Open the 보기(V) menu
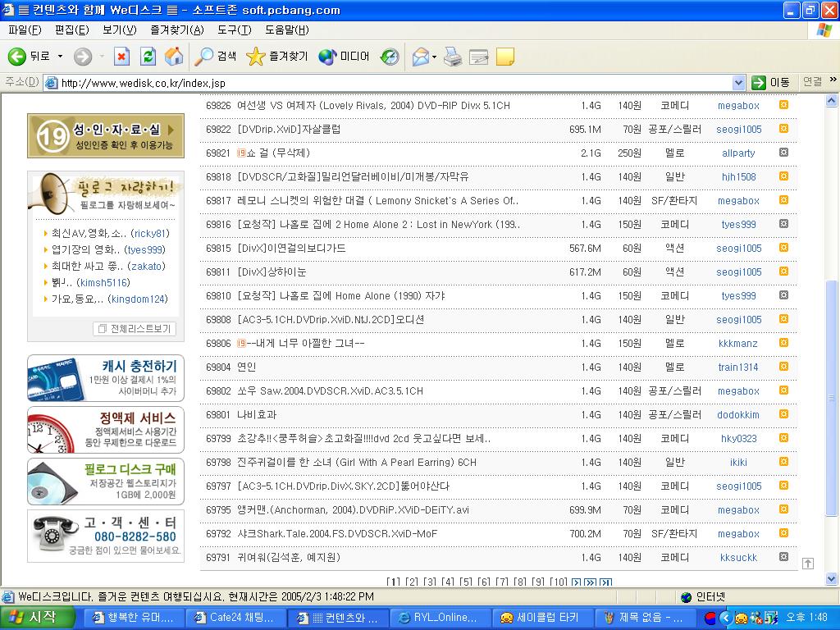 click(x=120, y=30)
